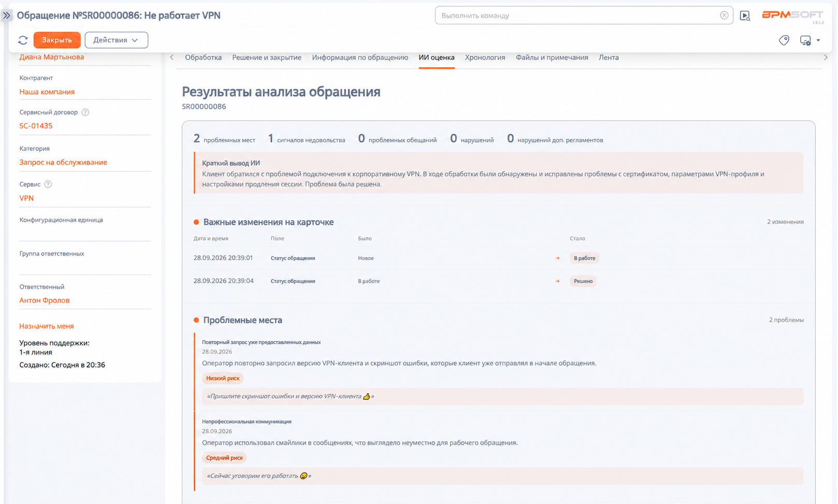Click the Создано: Сегодня в 20:36 text

point(62,365)
